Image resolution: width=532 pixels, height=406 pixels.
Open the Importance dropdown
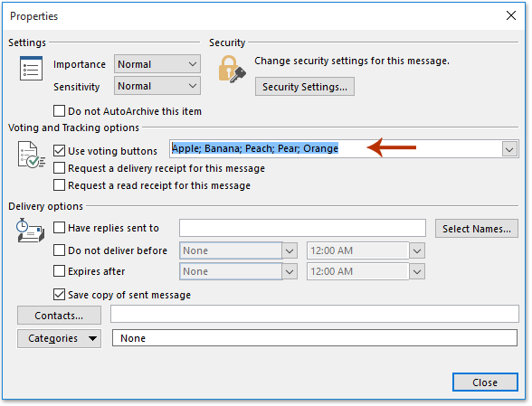point(157,64)
